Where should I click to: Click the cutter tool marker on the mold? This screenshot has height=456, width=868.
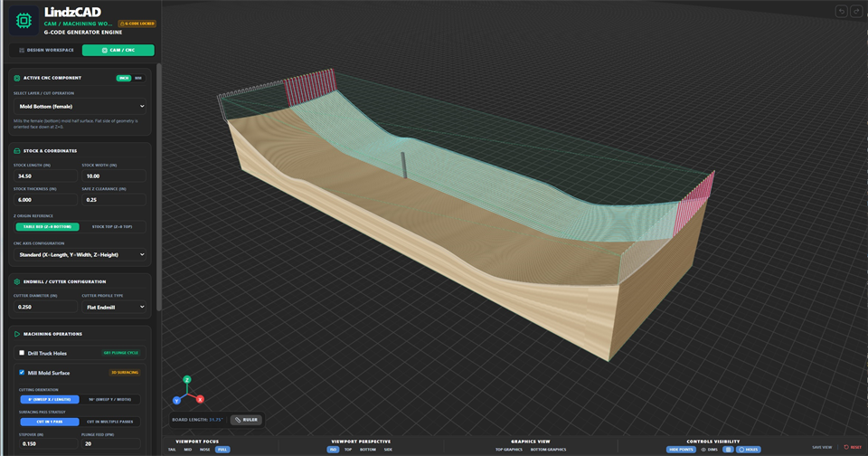point(404,165)
